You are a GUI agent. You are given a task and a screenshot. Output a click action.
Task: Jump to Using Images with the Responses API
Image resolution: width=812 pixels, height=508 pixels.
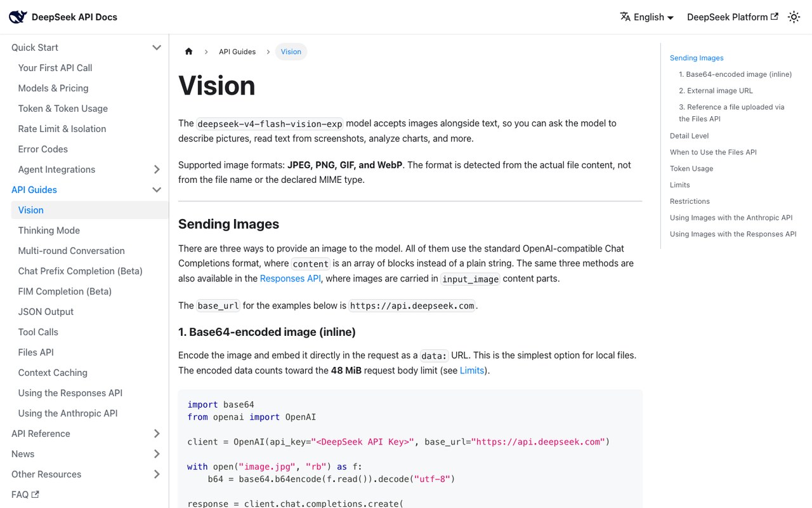click(x=733, y=234)
